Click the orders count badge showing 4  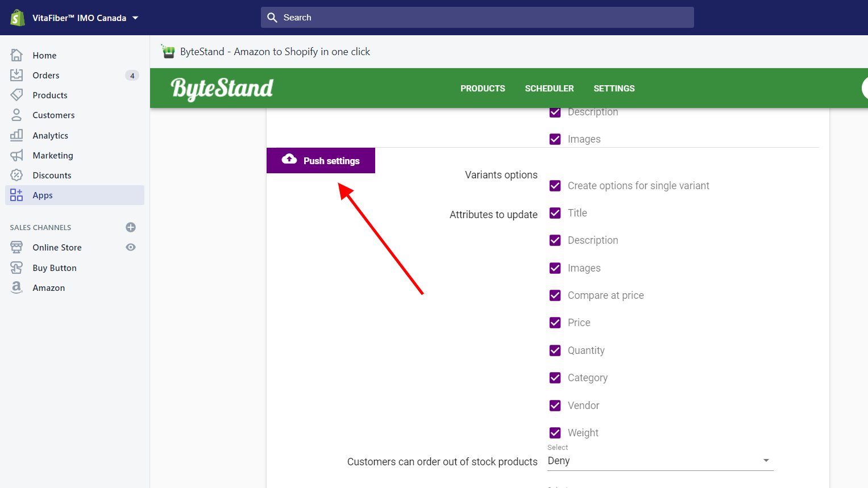coord(132,76)
